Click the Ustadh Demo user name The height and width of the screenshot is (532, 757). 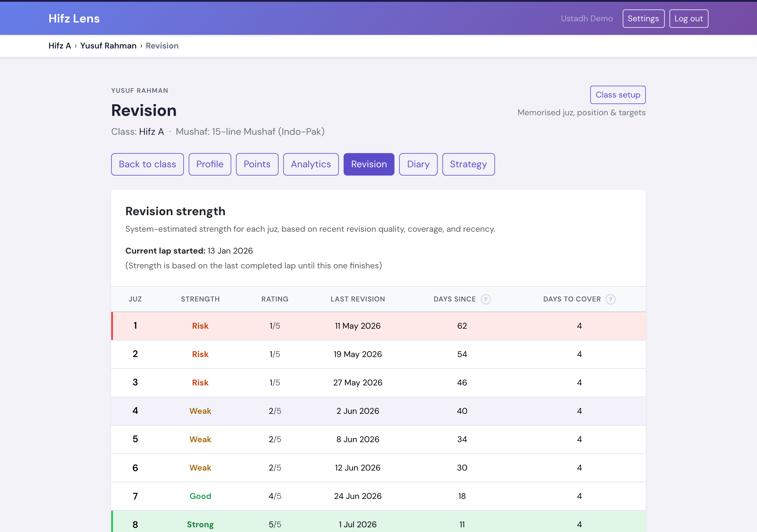[x=587, y=18]
